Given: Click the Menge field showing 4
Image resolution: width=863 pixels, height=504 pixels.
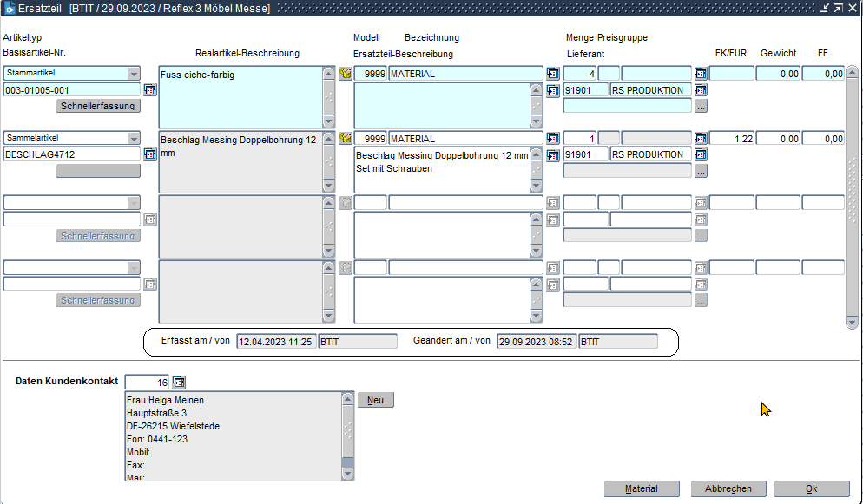Looking at the screenshot, I should click(x=579, y=74).
